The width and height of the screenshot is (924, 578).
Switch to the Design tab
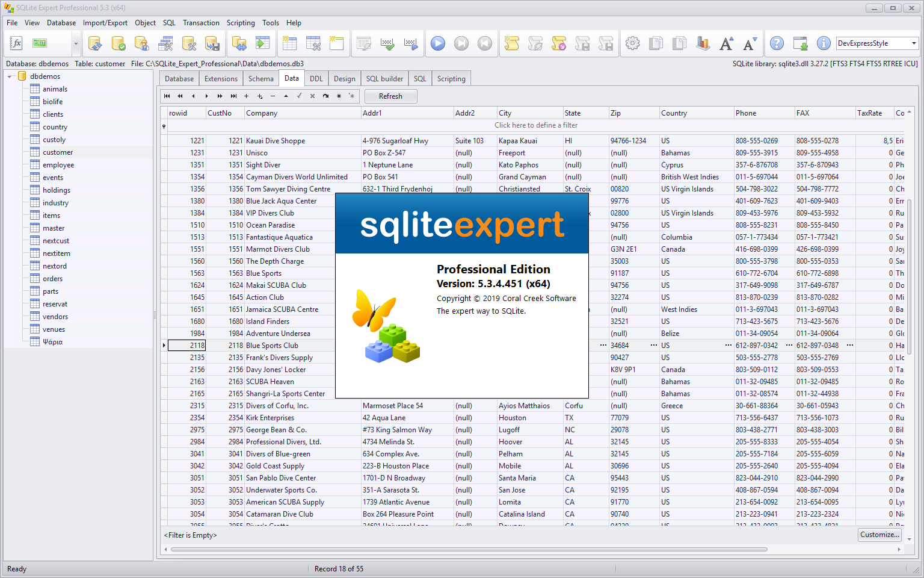[345, 79]
